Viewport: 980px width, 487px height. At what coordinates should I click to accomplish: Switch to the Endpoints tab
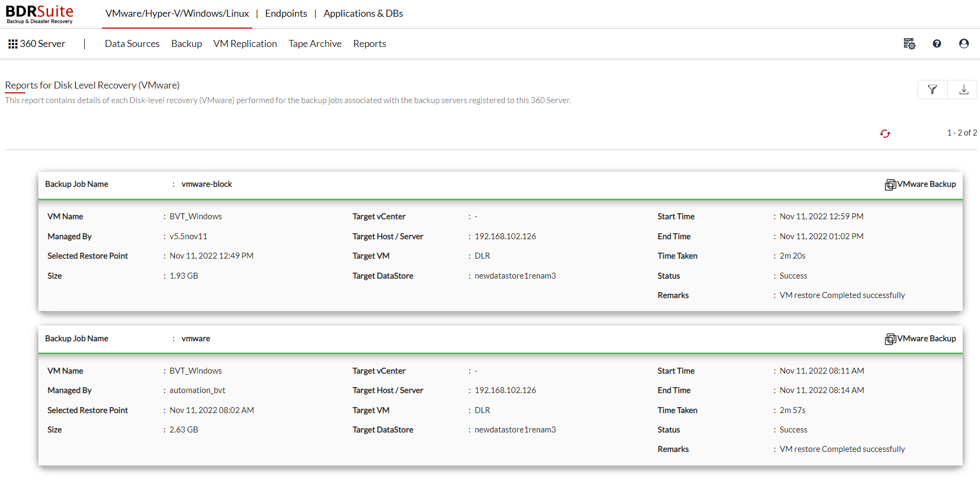click(286, 13)
